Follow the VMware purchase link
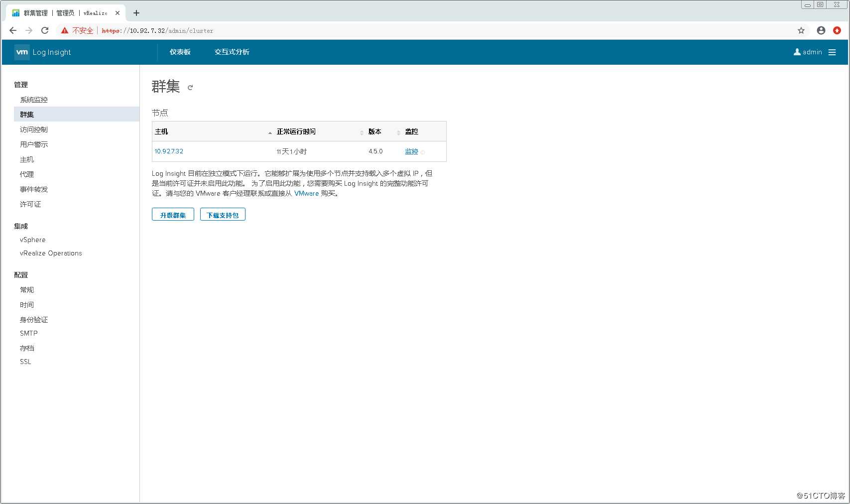The image size is (850, 504). [306, 193]
